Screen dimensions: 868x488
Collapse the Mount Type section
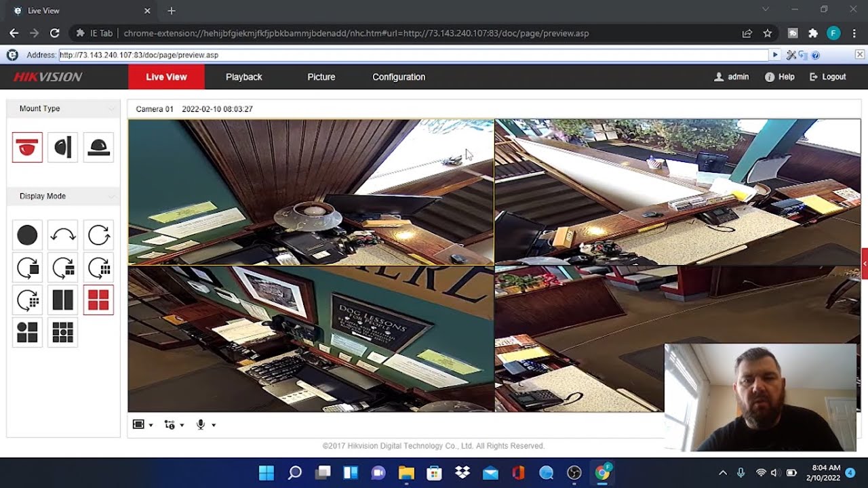pyautogui.click(x=112, y=108)
